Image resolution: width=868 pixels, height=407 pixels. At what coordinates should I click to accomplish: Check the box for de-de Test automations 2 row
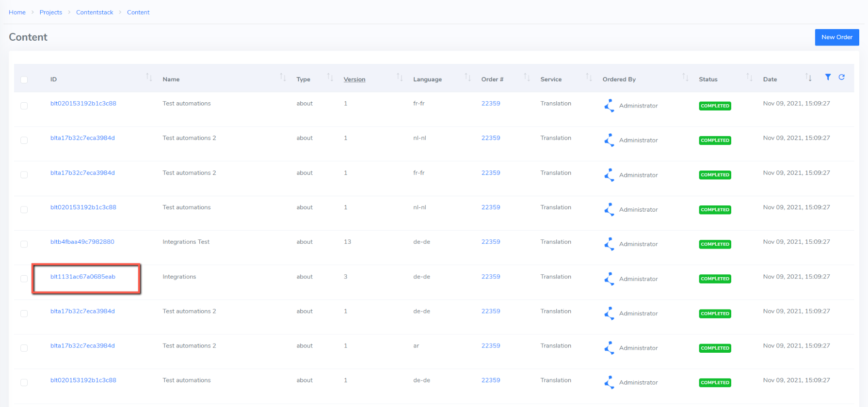coord(24,313)
